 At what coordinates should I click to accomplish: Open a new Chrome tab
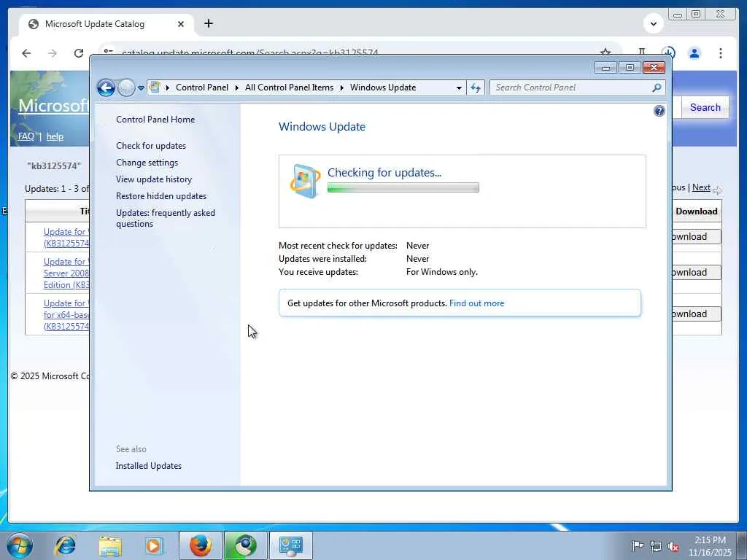pyautogui.click(x=209, y=23)
